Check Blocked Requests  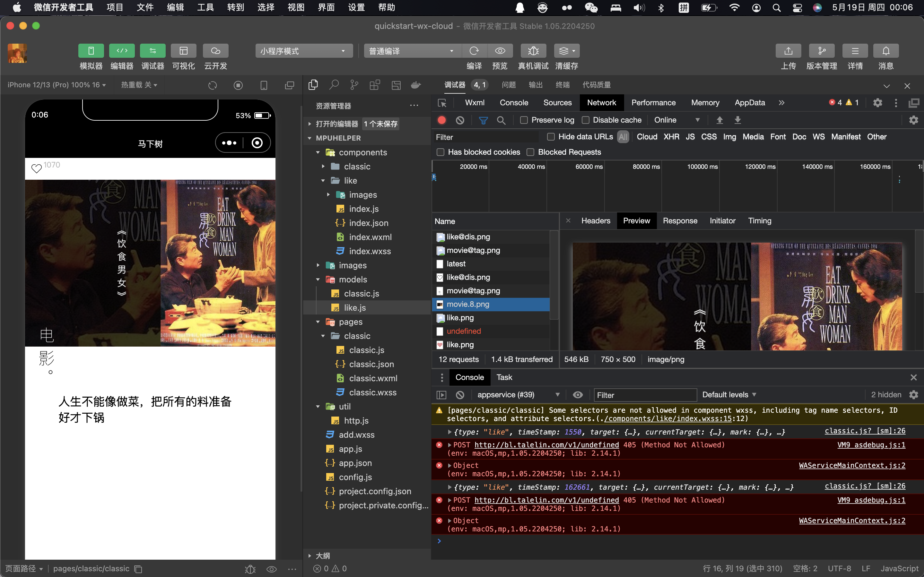click(x=530, y=152)
